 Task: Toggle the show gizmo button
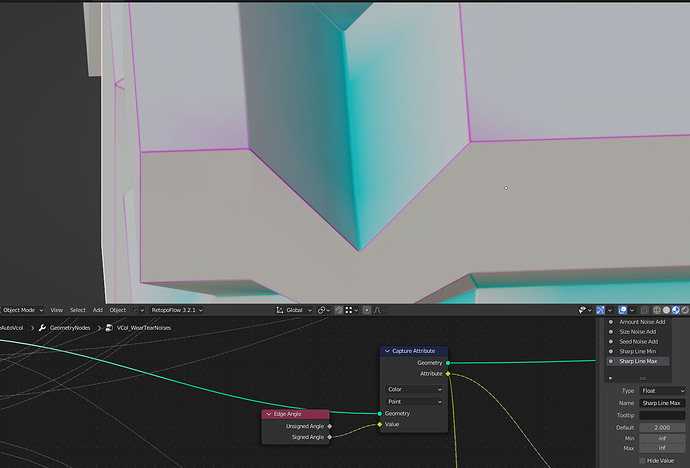(x=600, y=310)
